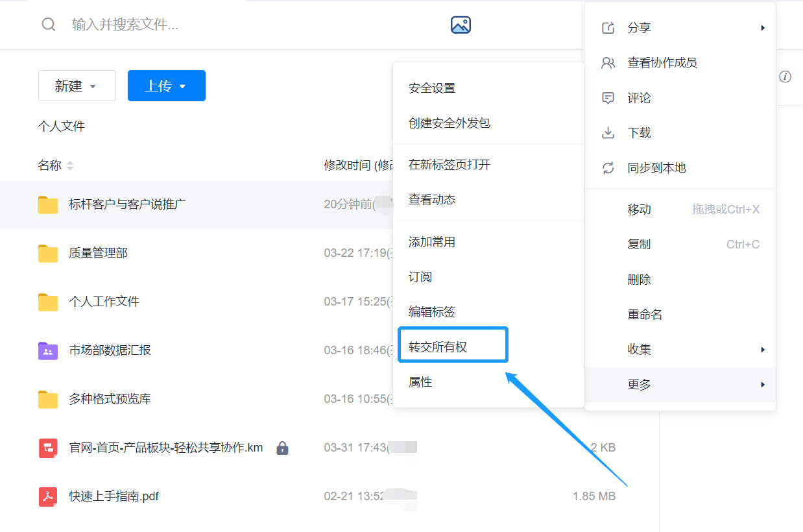
Task: Open folder 多种格式预览库
Action: point(110,399)
